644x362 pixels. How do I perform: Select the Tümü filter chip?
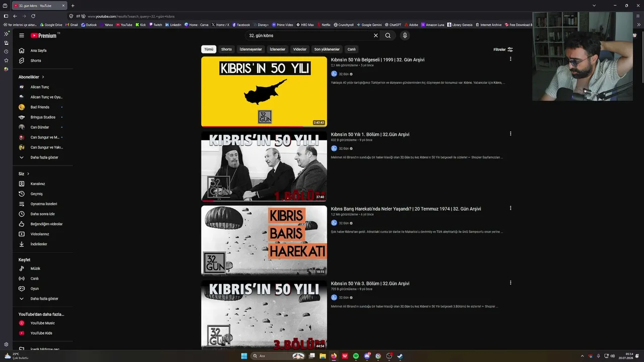click(x=208, y=49)
